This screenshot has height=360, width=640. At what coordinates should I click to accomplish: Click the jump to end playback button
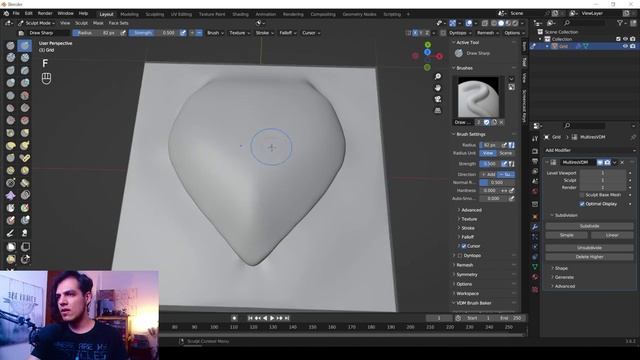coord(287,318)
